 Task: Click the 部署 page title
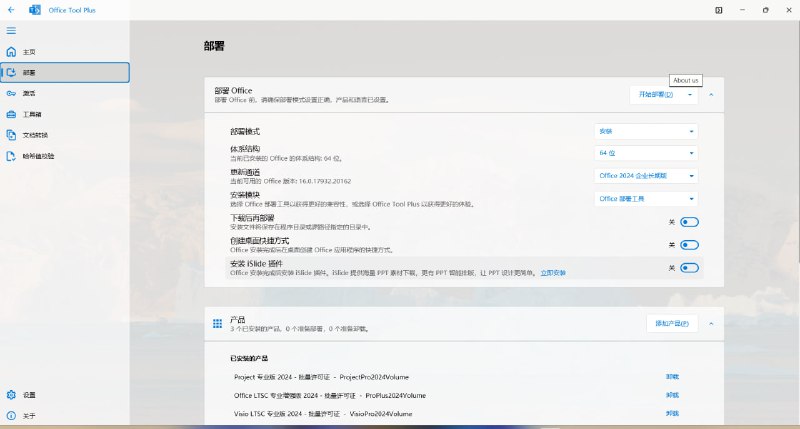coord(214,46)
